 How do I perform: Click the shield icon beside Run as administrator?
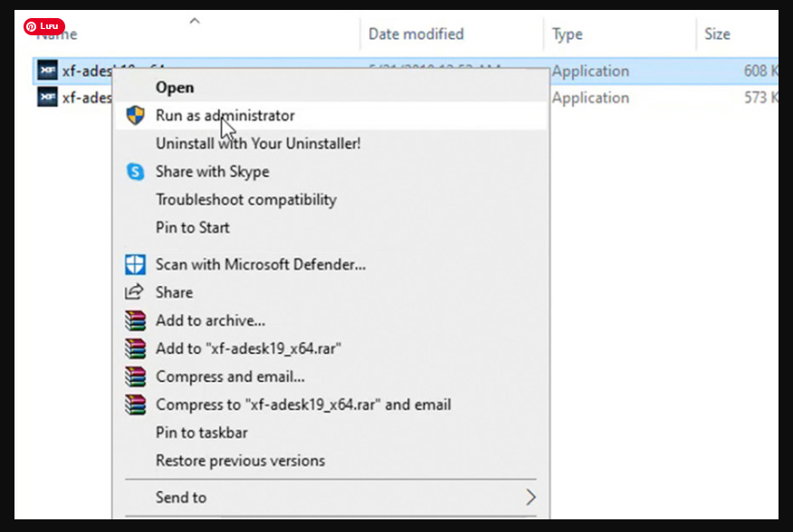coord(135,116)
